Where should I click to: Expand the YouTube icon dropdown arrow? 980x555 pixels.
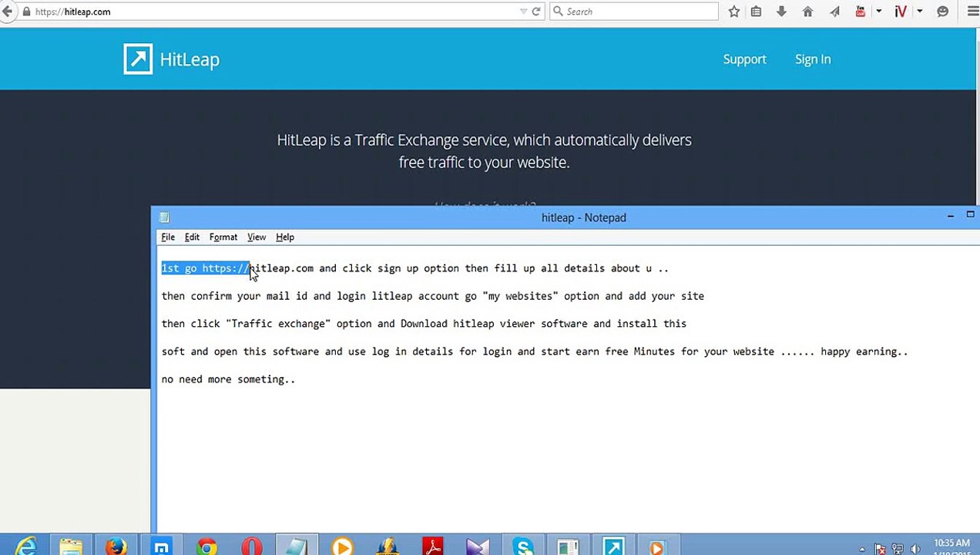pos(878,12)
